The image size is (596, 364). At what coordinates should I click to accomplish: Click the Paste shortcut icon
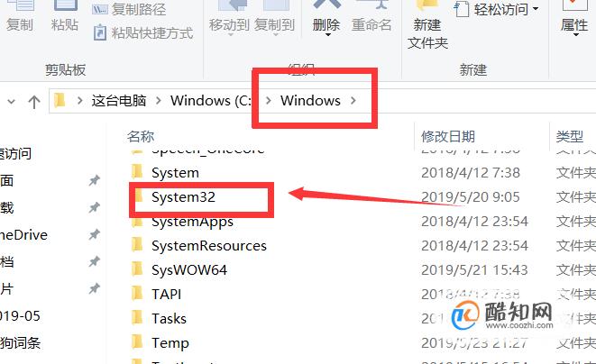coord(100,32)
